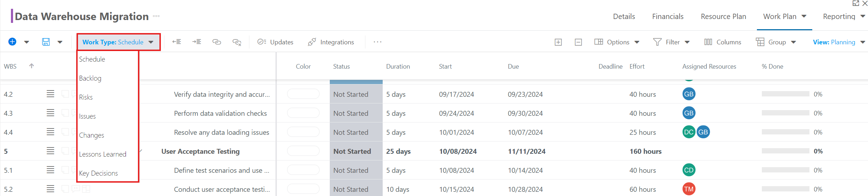Image resolution: width=868 pixels, height=196 pixels.
Task: Select Backlog from Work Type list
Action: tap(90, 78)
